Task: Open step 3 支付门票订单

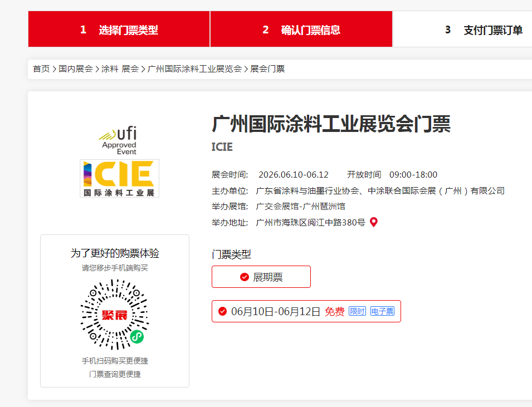Action: (x=484, y=30)
